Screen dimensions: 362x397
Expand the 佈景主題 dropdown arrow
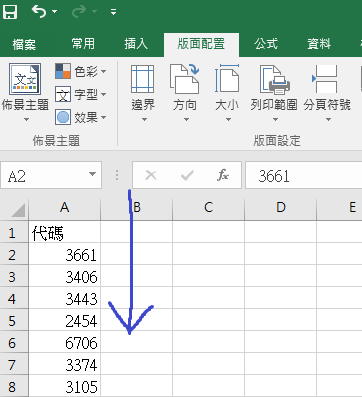[x=26, y=119]
